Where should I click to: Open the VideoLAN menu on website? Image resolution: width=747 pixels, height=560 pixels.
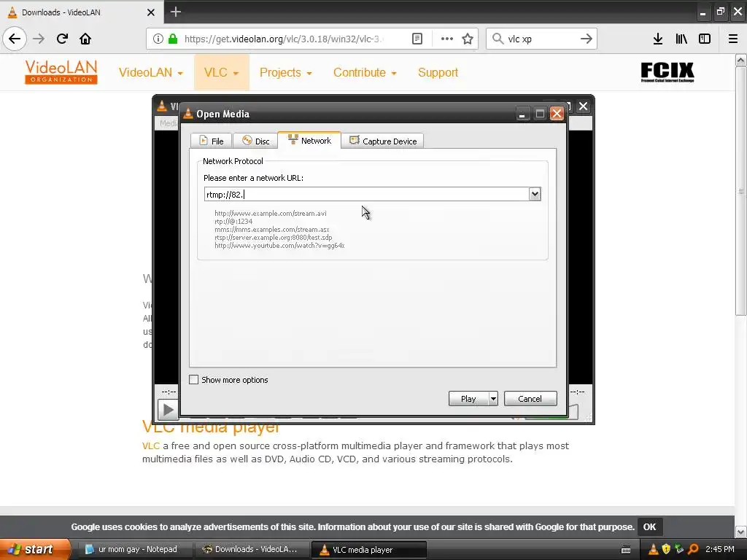150,72
